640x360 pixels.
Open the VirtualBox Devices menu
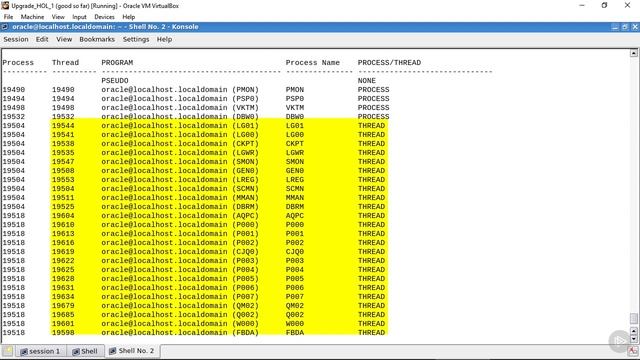[104, 17]
